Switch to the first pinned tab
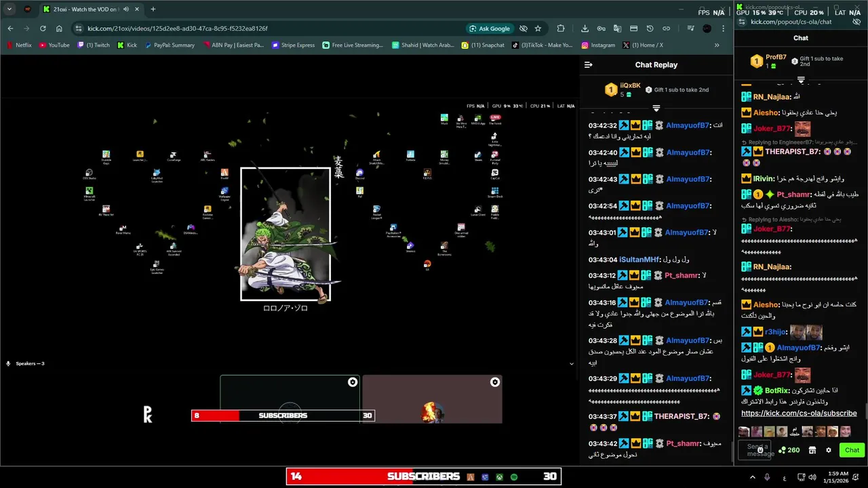This screenshot has height=488, width=868. pyautogui.click(x=27, y=9)
